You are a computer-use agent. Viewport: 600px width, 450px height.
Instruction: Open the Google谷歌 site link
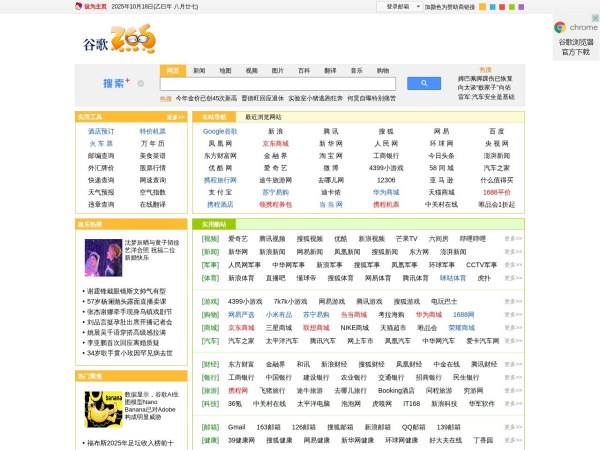point(220,131)
